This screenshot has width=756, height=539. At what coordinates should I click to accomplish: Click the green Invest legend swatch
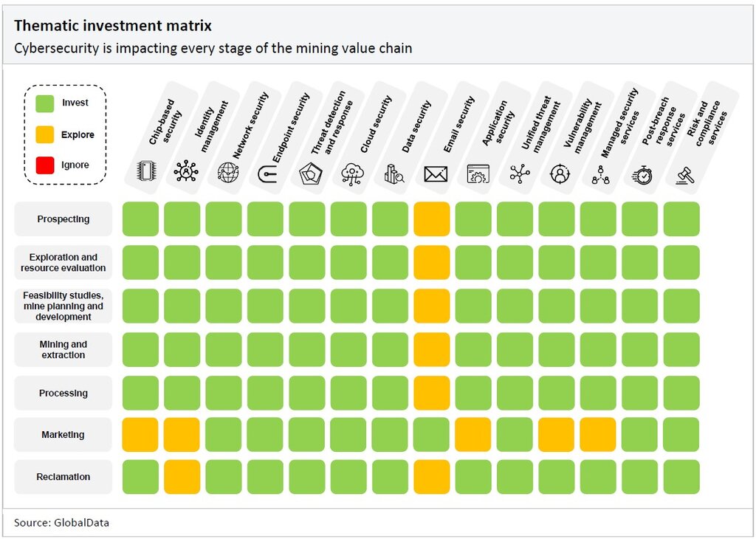[43, 103]
